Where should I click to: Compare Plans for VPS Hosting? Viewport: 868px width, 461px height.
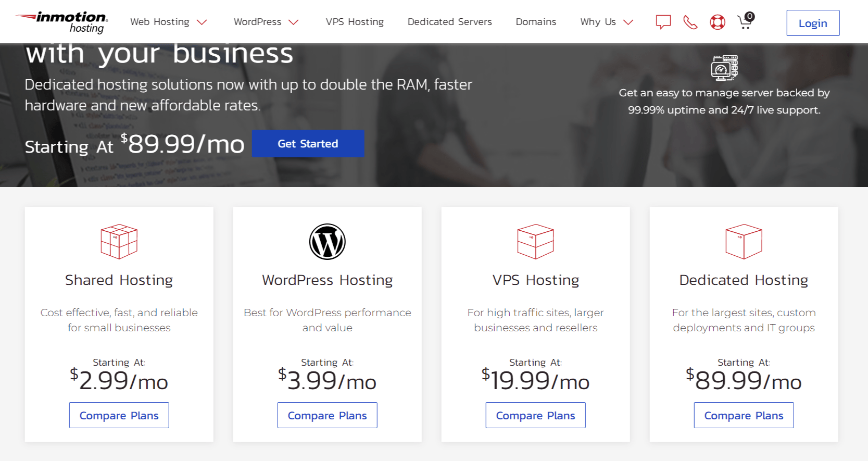tap(535, 415)
